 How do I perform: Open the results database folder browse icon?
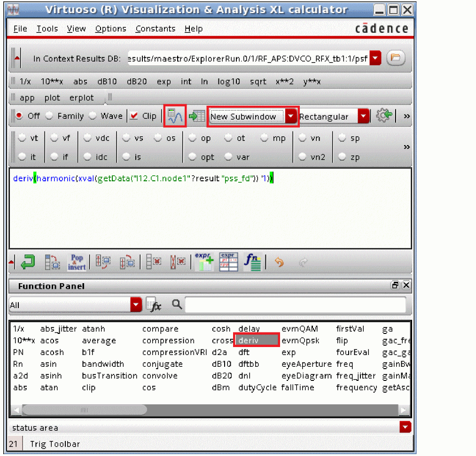396,58
